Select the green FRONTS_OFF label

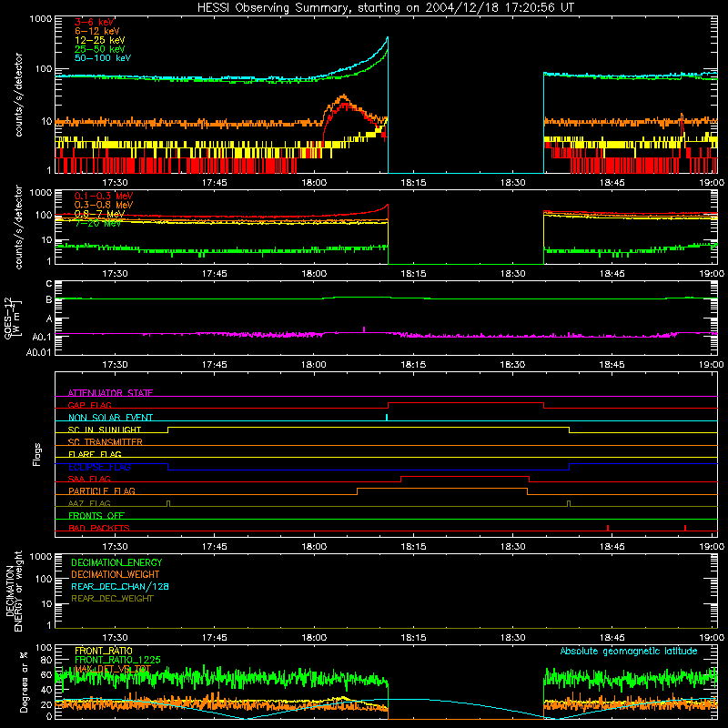(x=96, y=515)
